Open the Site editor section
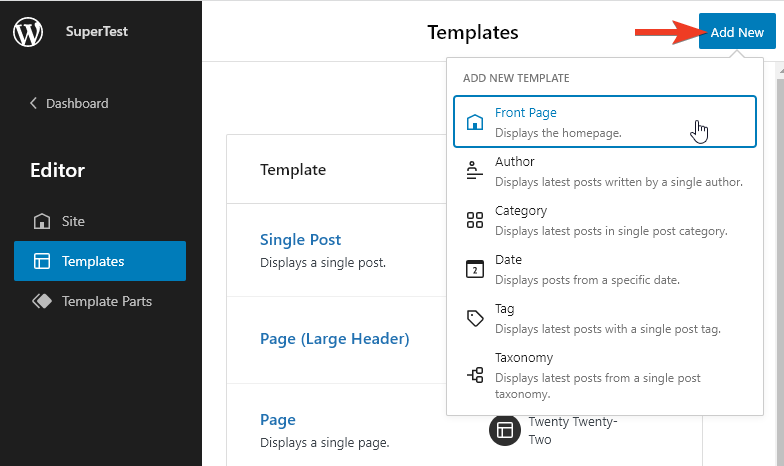The width and height of the screenshot is (784, 466). 73,221
